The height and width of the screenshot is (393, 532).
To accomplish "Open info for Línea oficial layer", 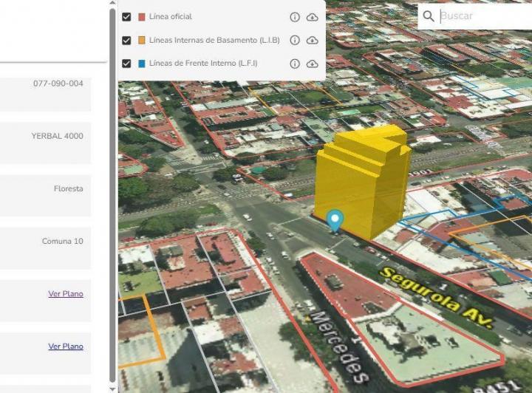I will (x=295, y=17).
